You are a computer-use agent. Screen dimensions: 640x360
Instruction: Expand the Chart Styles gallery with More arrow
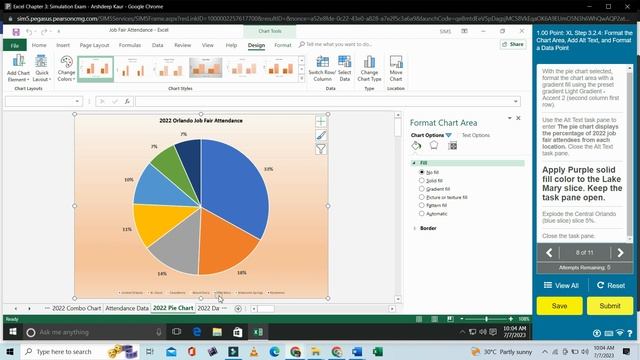coord(301,78)
